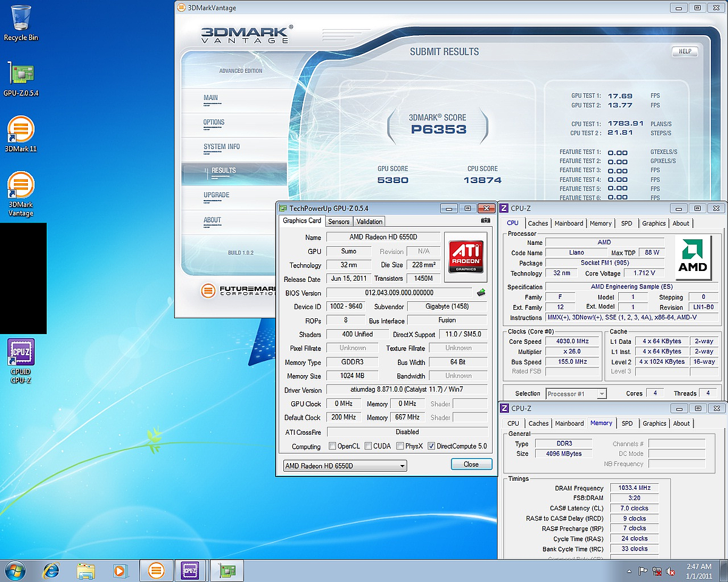Click the ATI Radeon logo in GPU-Z
The height and width of the screenshot is (582, 728).
click(x=466, y=257)
